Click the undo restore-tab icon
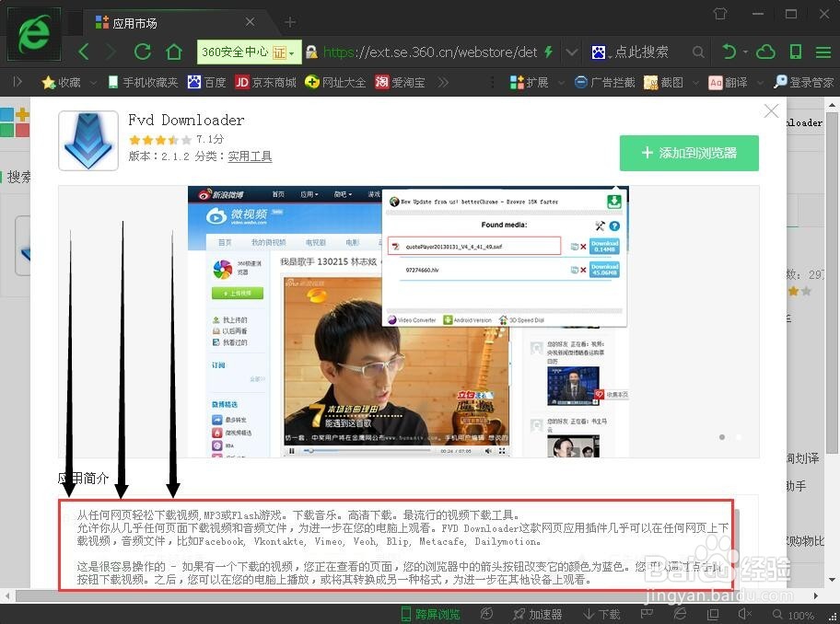Viewport: 840px width, 624px height. pos(729,52)
